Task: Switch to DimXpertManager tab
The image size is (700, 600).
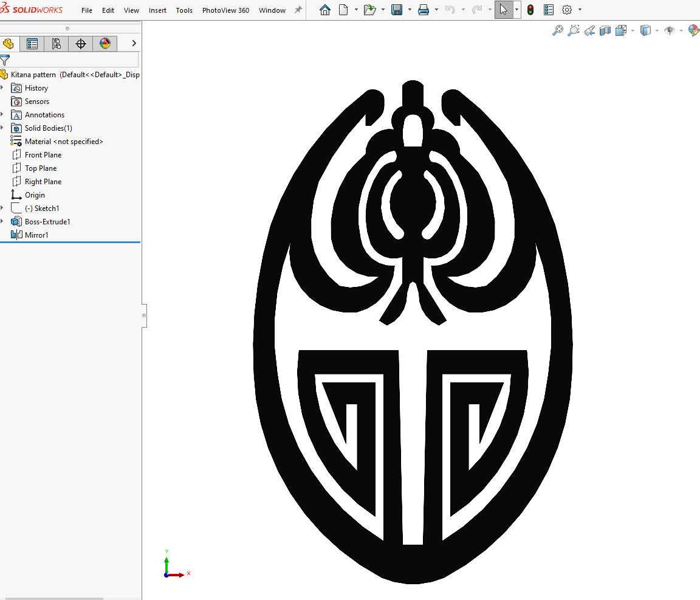Action: point(81,43)
